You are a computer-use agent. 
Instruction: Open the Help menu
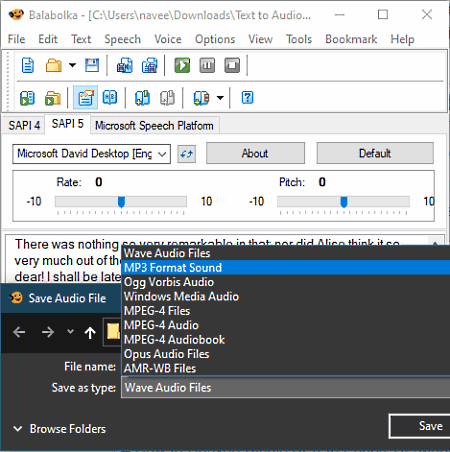(402, 39)
